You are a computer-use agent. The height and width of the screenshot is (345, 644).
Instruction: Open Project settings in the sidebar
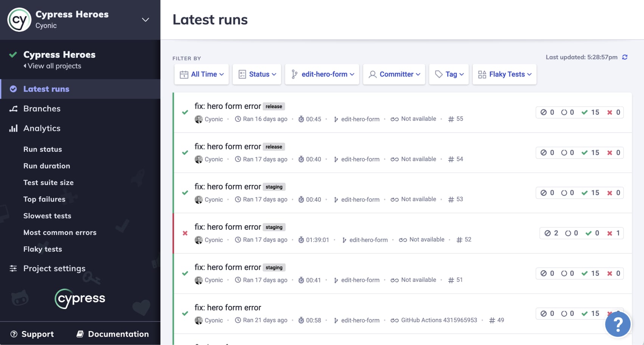tap(54, 269)
